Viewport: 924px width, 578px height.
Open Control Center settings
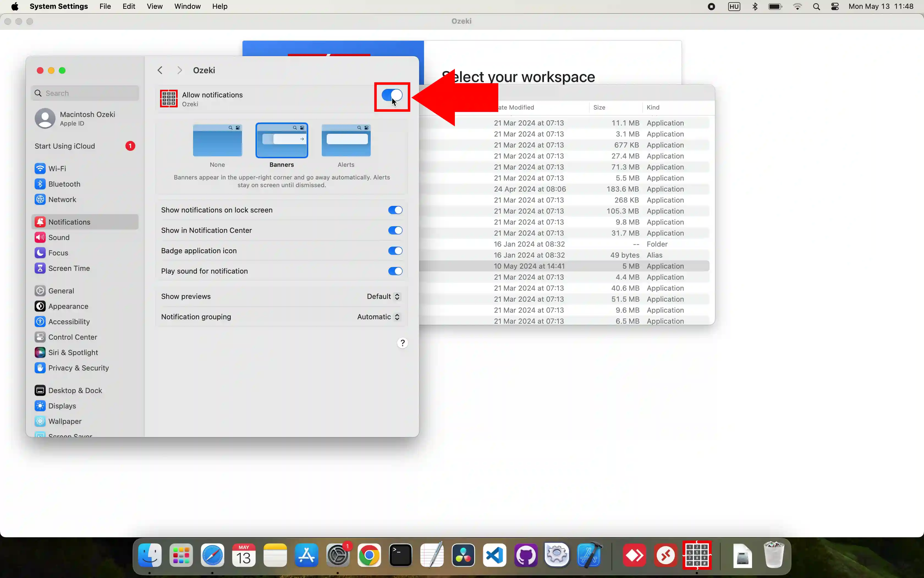coord(85,337)
